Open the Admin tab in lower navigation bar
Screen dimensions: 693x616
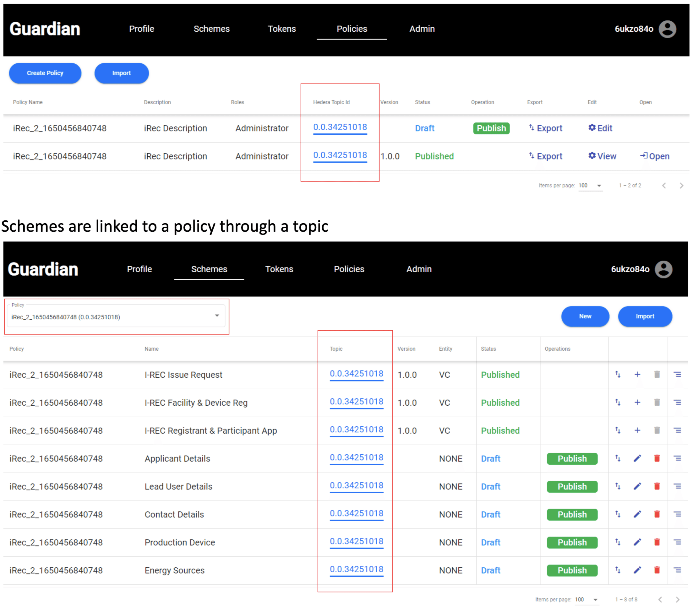tap(419, 269)
